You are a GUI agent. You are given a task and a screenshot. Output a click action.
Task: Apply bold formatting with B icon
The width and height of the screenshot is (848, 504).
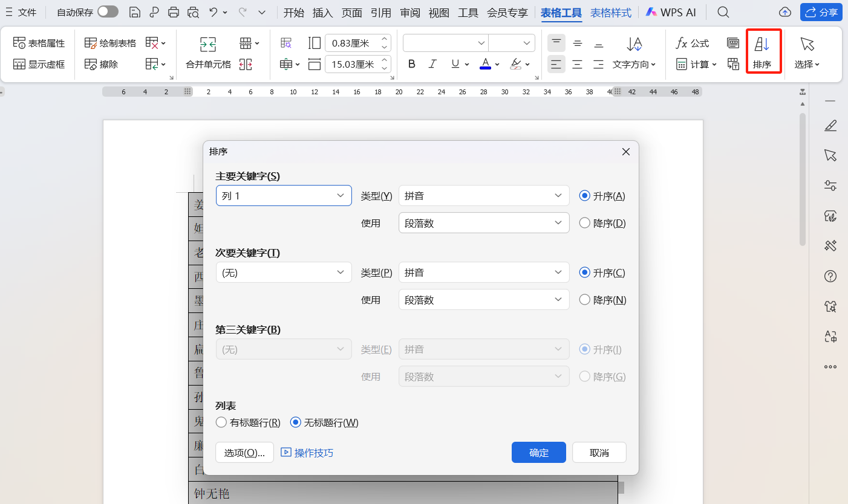(x=411, y=63)
